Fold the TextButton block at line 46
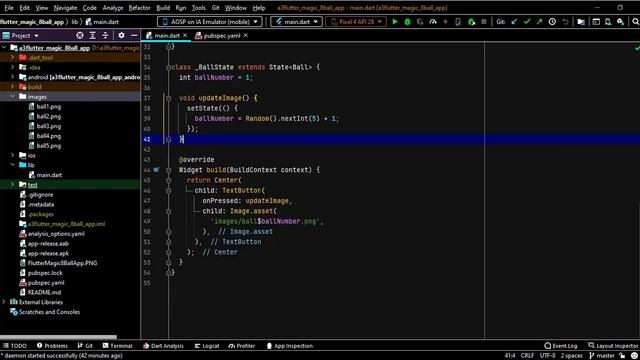 (169, 190)
